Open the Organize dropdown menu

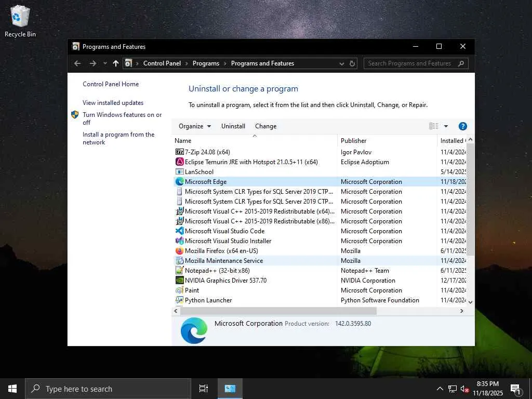[195, 126]
